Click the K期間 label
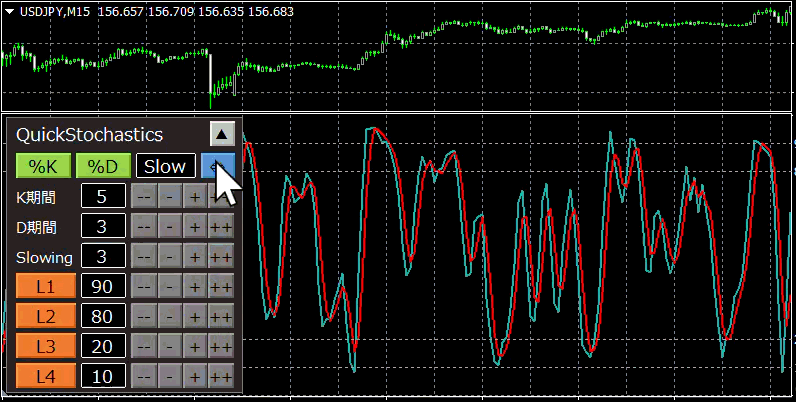796x402 pixels. tap(36, 197)
